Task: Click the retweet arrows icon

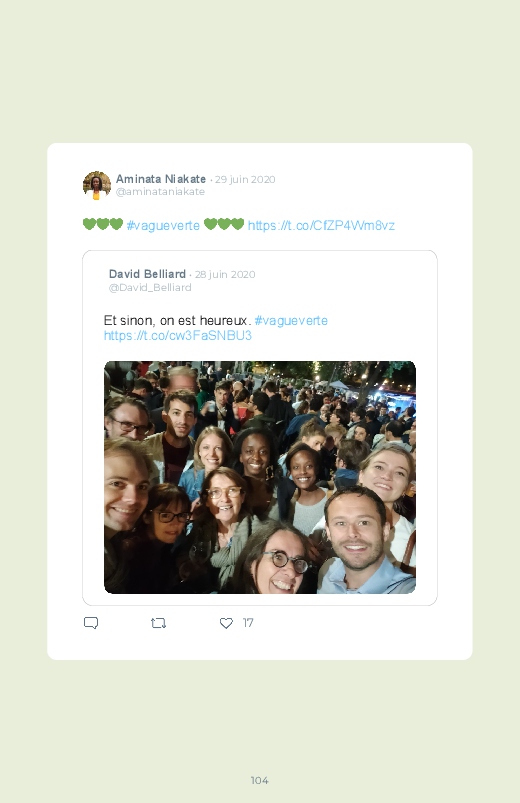Action: click(158, 623)
